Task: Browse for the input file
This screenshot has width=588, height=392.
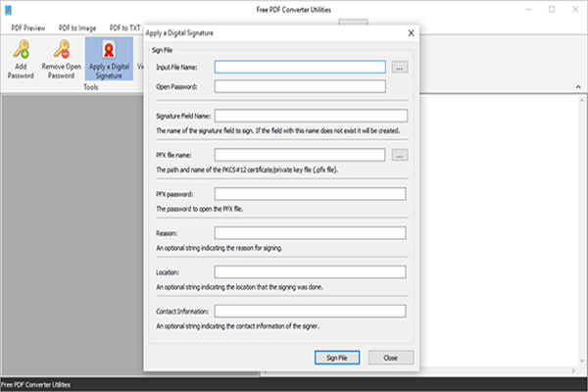Action: tap(399, 68)
